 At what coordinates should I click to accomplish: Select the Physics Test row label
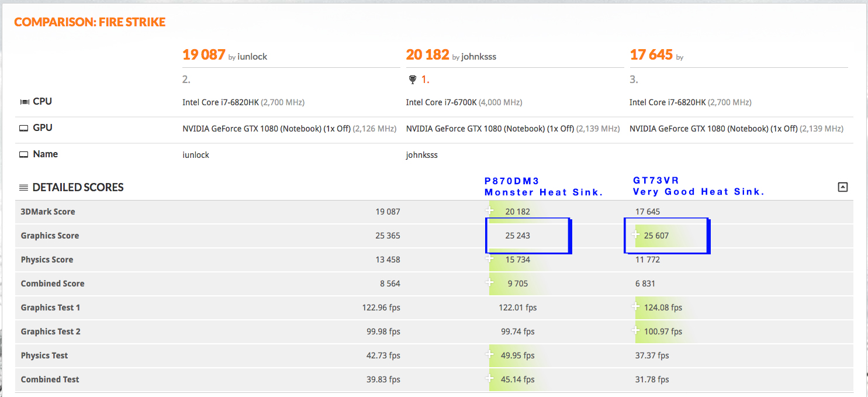click(44, 355)
